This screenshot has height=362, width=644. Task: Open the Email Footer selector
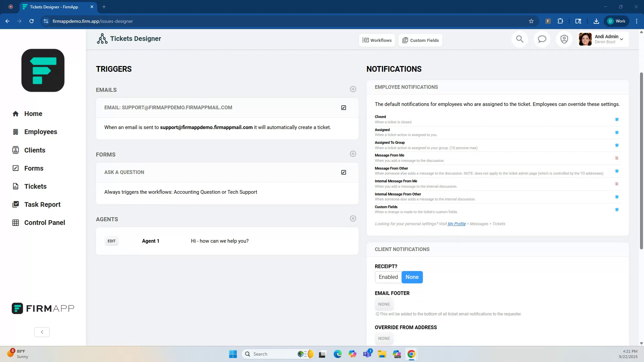[384, 304]
